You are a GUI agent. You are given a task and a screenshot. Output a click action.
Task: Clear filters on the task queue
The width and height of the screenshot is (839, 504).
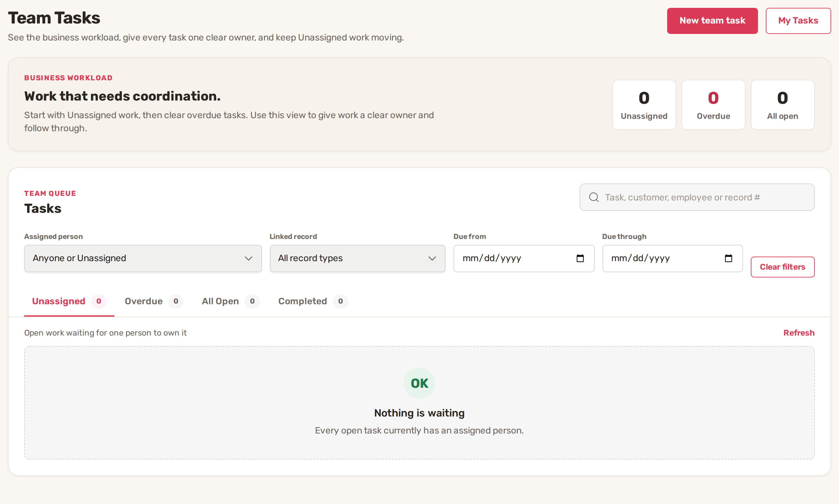pyautogui.click(x=782, y=267)
